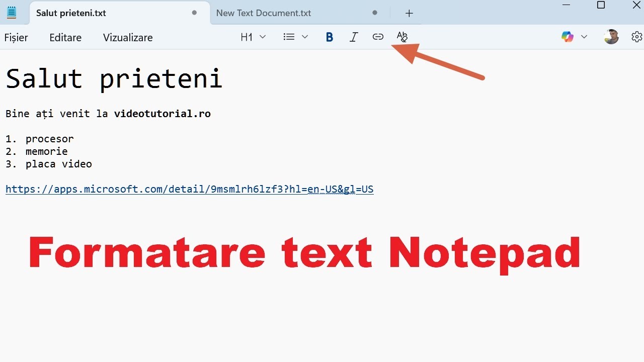Open the Copilot button
The image size is (644, 362).
point(568,37)
